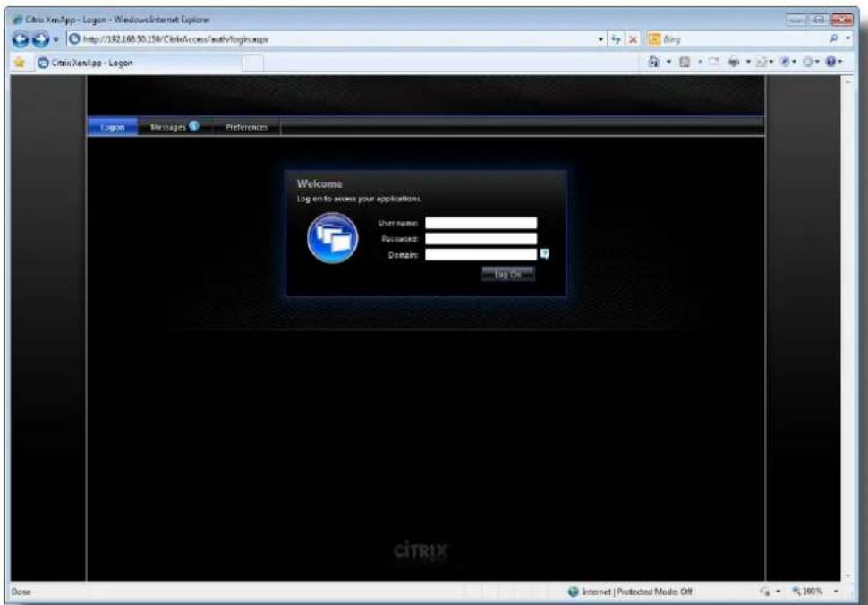Open the Tools gear menu icon
The width and height of the screenshot is (868, 605).
tap(811, 62)
